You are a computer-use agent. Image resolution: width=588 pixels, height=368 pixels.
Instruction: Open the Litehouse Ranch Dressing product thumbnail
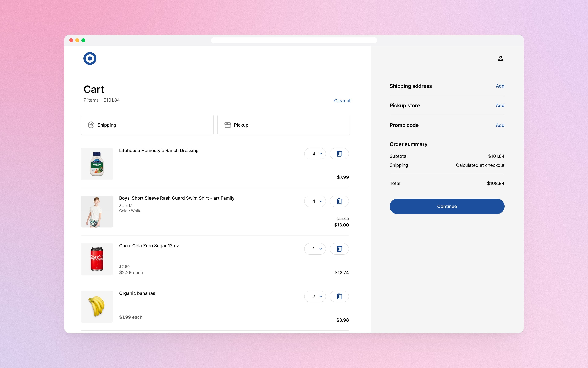point(97,164)
